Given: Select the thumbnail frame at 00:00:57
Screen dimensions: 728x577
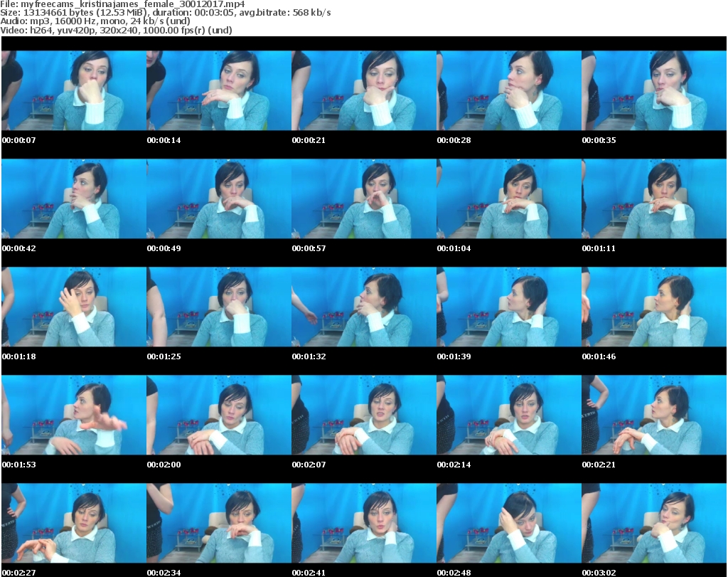Looking at the screenshot, I should (364, 198).
